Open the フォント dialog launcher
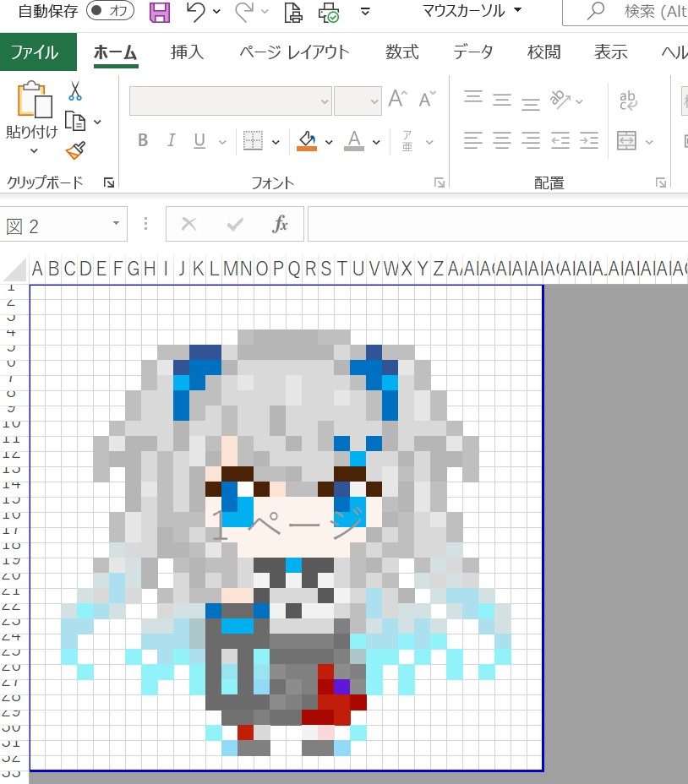Image resolution: width=688 pixels, height=784 pixels. [440, 183]
